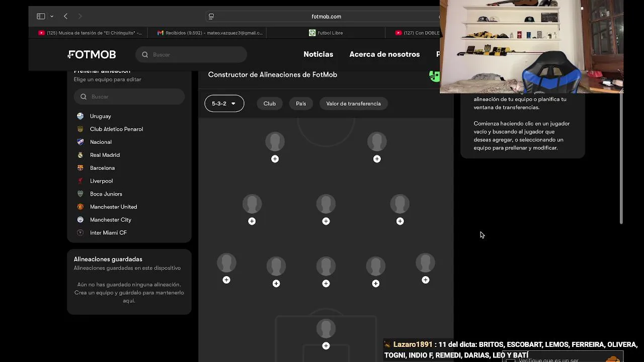This screenshot has height=362, width=644.
Task: Add player to right midfielder slot
Action: pos(400,221)
